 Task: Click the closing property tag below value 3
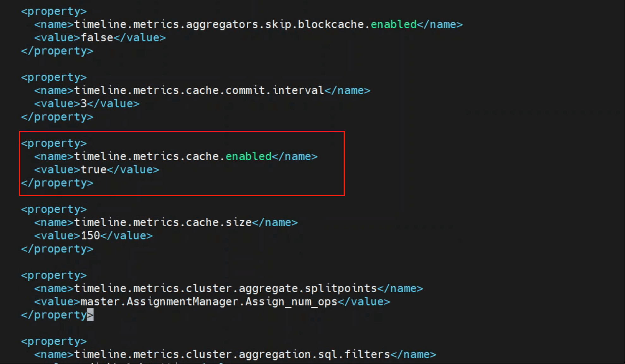click(x=57, y=117)
